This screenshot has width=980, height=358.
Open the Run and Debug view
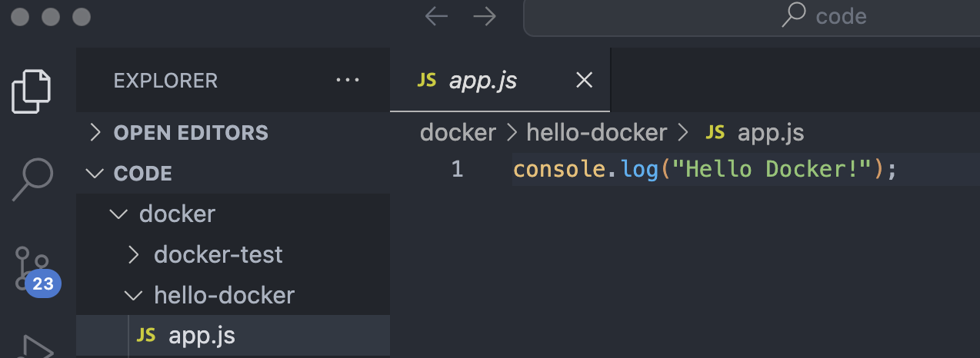[32, 346]
